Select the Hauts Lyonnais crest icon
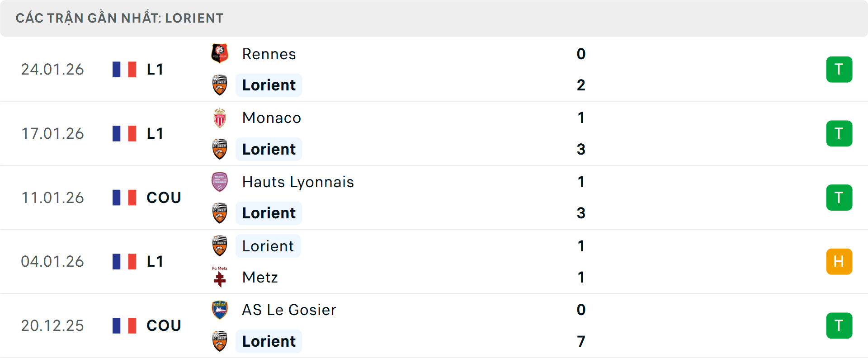The image size is (868, 358). [x=220, y=182]
